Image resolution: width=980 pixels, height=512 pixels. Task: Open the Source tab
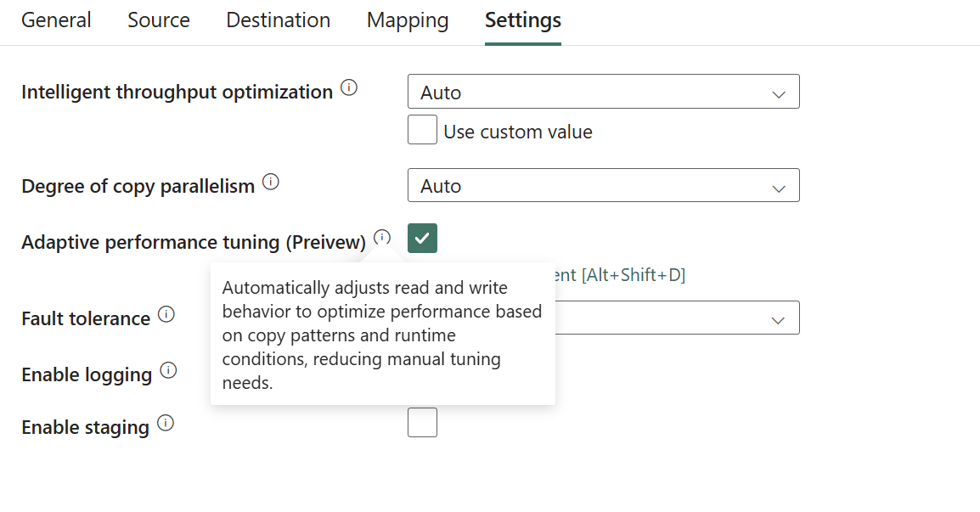[x=159, y=20]
